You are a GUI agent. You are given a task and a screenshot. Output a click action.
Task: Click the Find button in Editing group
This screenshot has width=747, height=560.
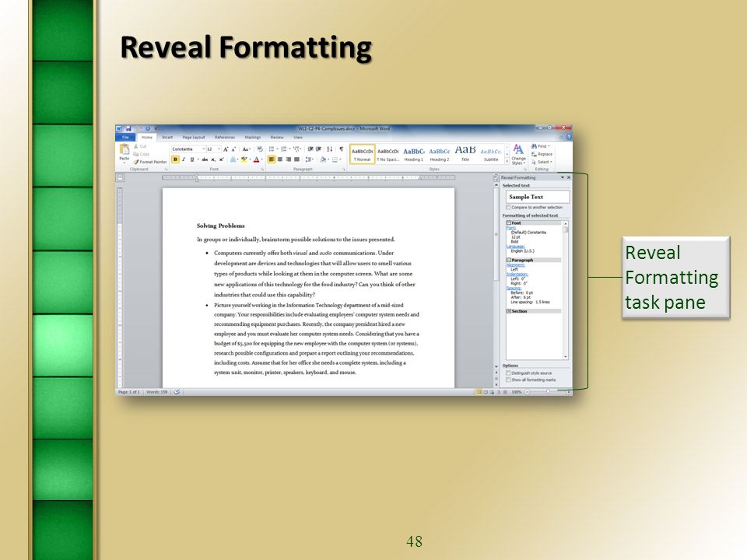[540, 146]
